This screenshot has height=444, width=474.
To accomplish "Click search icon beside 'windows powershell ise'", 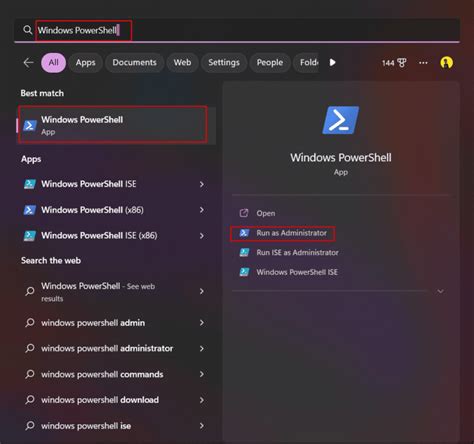I will (x=30, y=426).
